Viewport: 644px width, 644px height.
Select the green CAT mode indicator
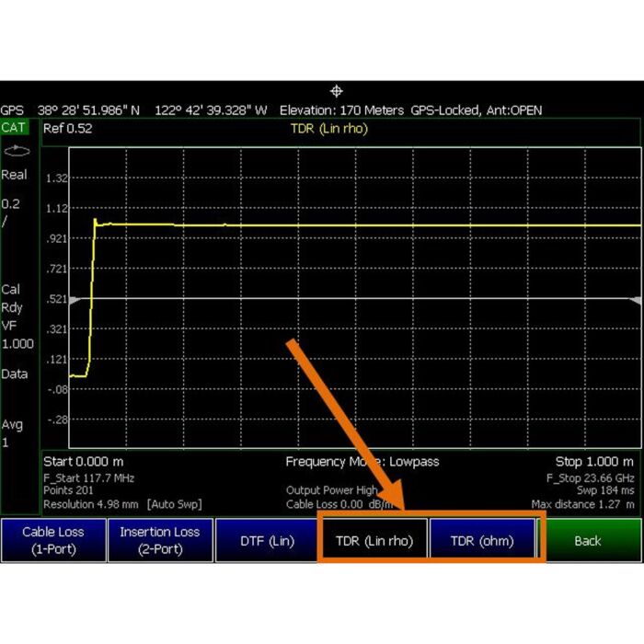pyautogui.click(x=14, y=128)
